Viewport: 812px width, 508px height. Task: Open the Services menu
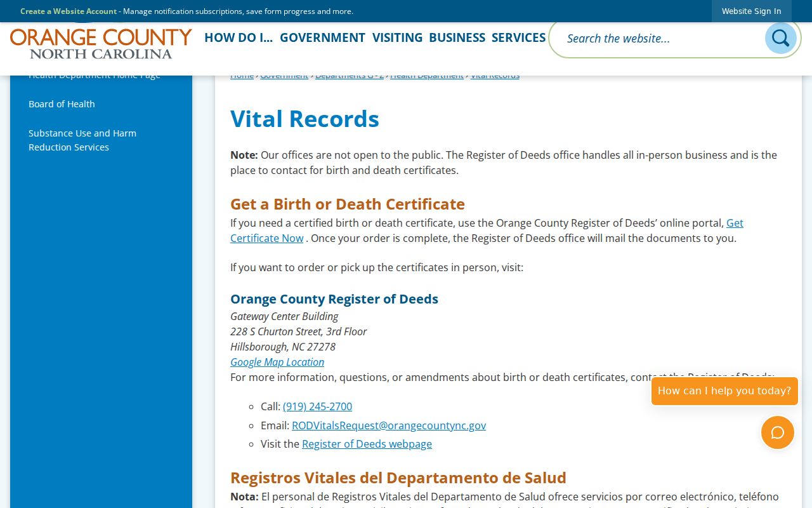pyautogui.click(x=518, y=37)
